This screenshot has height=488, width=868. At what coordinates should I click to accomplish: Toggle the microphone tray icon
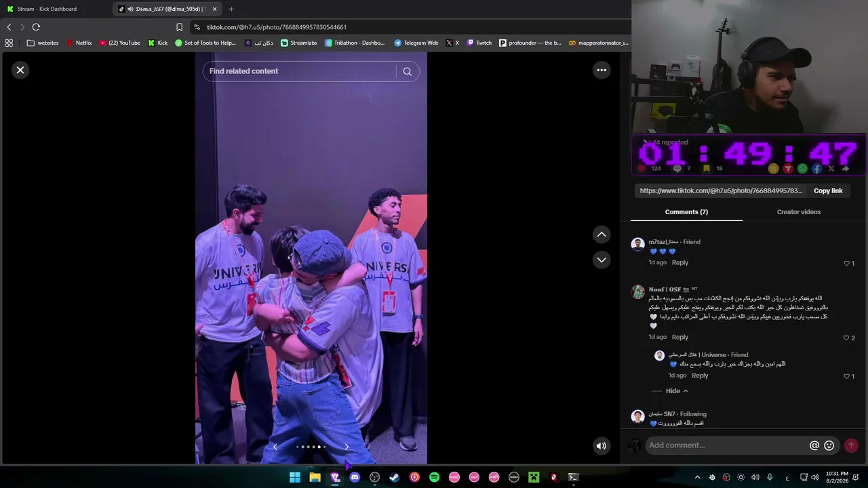tap(770, 477)
